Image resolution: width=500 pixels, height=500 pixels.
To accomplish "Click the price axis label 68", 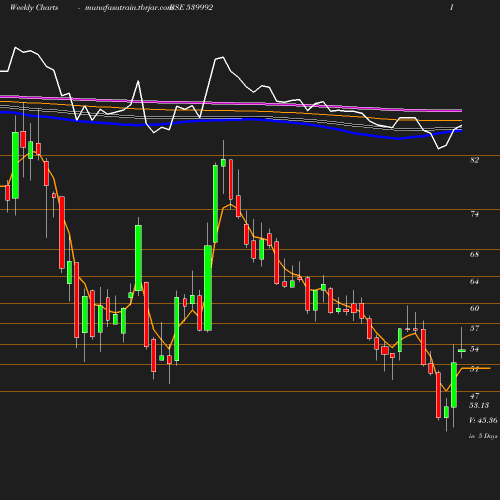I will 474,254.
